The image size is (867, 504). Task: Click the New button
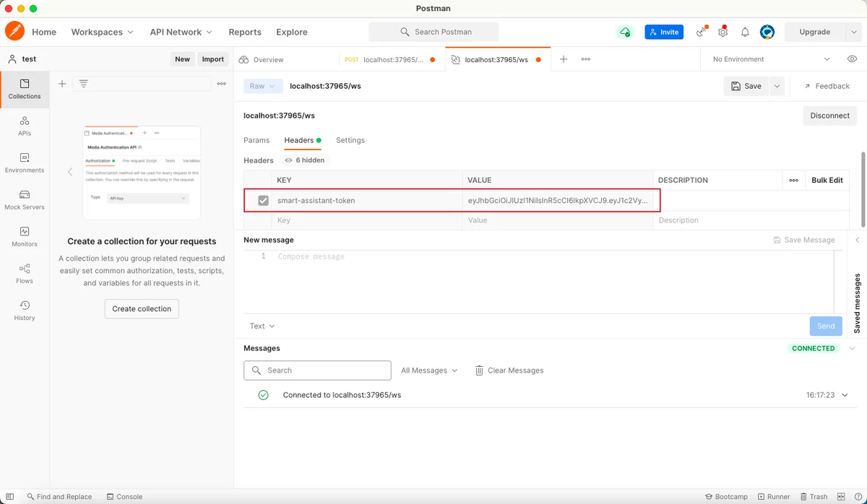tap(182, 59)
